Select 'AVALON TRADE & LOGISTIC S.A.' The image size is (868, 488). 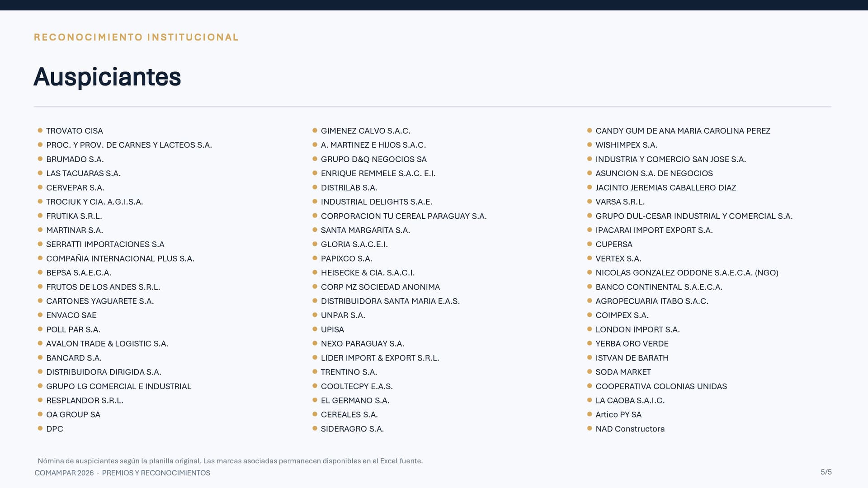pyautogui.click(x=107, y=344)
